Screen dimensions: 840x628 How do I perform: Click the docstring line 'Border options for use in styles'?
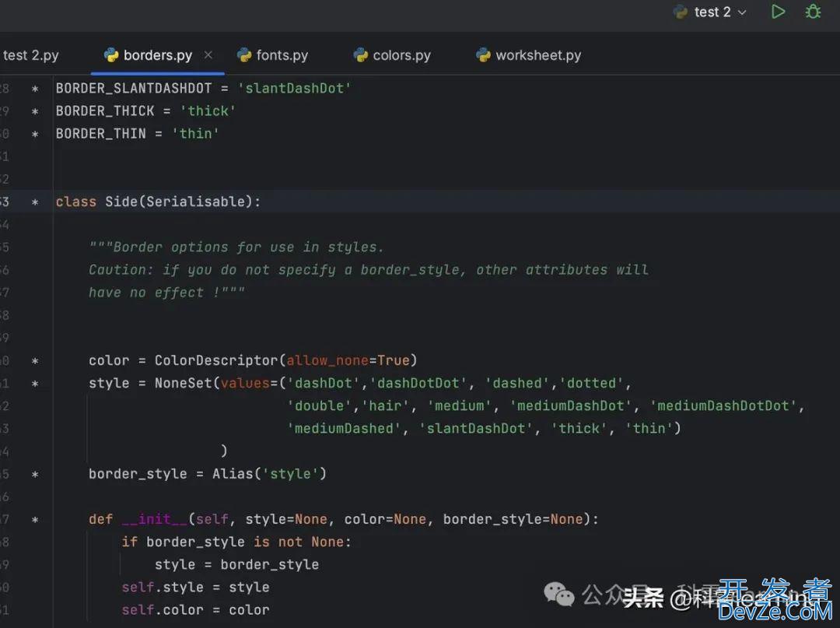(x=236, y=247)
